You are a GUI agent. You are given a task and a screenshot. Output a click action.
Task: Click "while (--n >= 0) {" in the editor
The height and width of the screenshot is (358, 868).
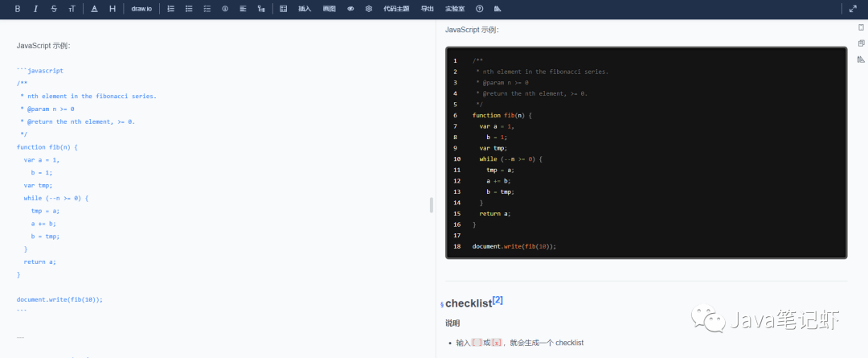56,198
